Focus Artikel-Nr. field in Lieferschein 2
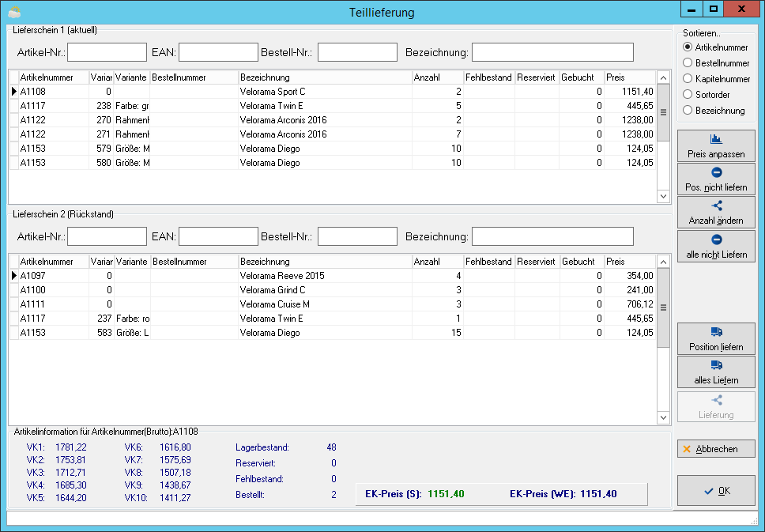 pos(107,236)
